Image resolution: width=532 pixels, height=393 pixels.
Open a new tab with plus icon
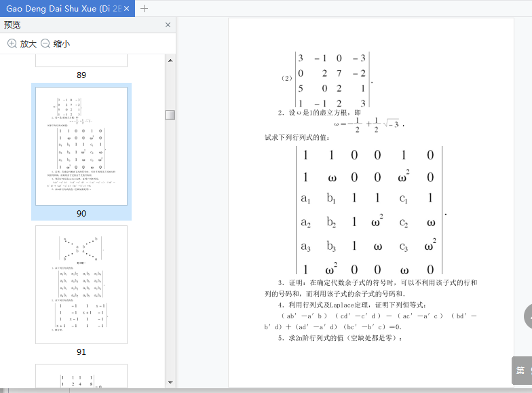[144, 8]
